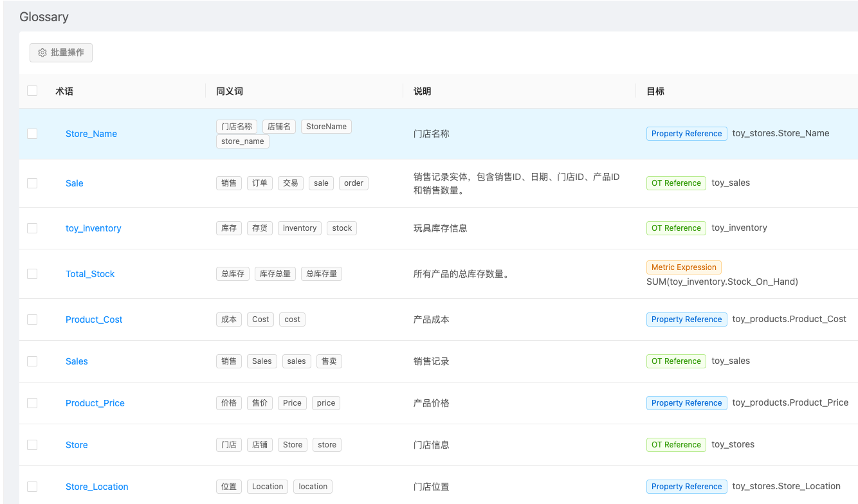Open the Store_Name term link
The height and width of the screenshot is (504, 858).
tap(91, 134)
